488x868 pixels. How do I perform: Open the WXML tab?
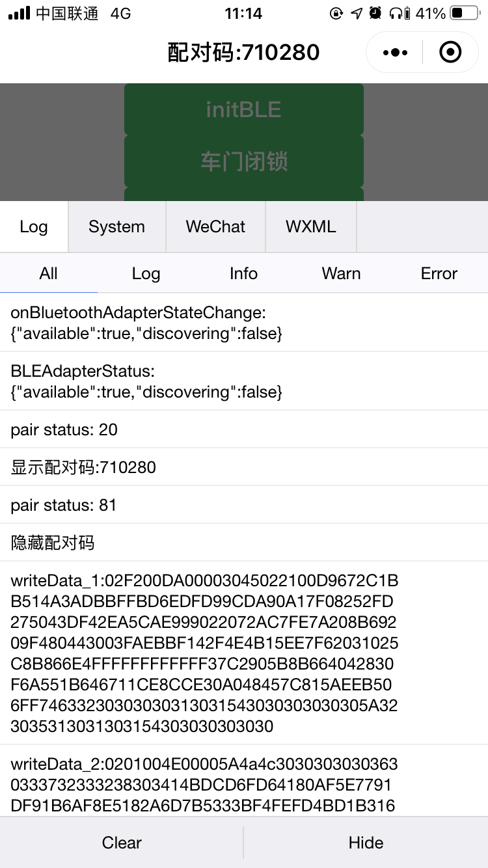tap(311, 226)
